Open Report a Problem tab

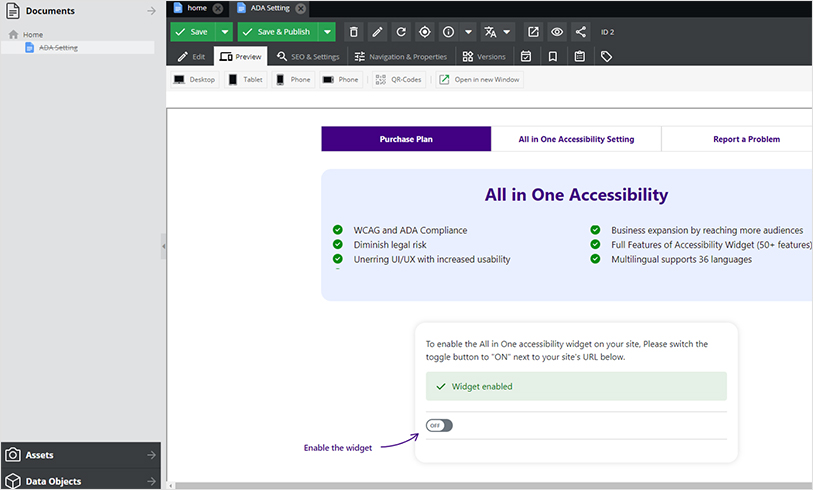[738, 139]
